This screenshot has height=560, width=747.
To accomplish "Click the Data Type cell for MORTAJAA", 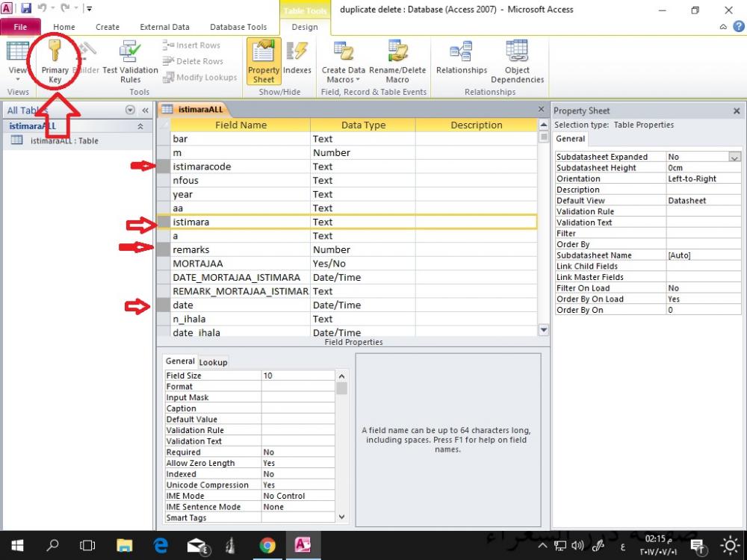I will 363,264.
